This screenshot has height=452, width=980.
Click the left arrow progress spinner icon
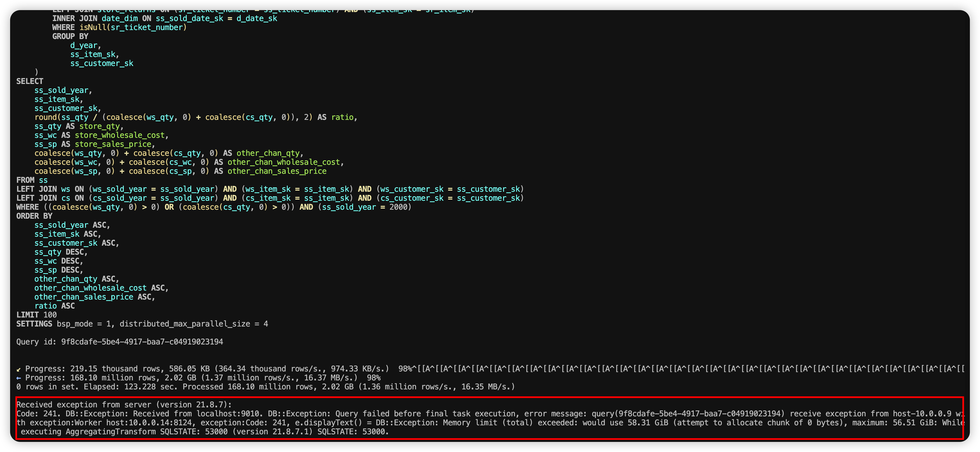pos(19,378)
